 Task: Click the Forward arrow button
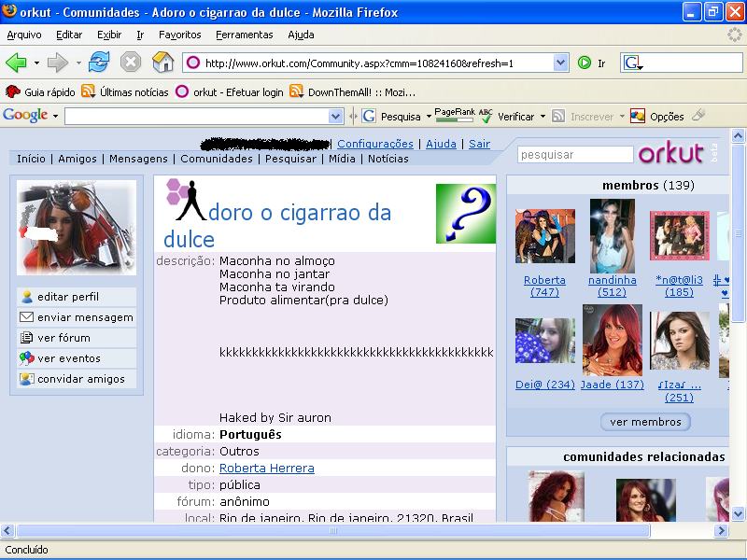point(58,63)
